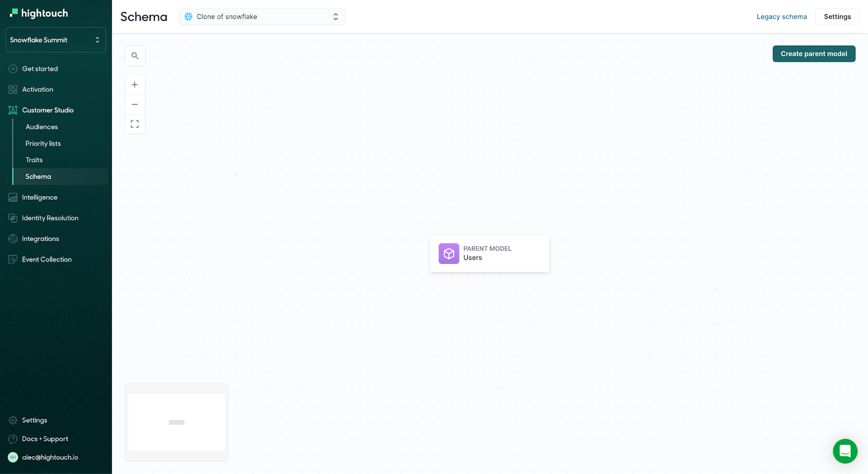This screenshot has width=868, height=474.
Task: Click the Intelligence chart icon
Action: [13, 198]
